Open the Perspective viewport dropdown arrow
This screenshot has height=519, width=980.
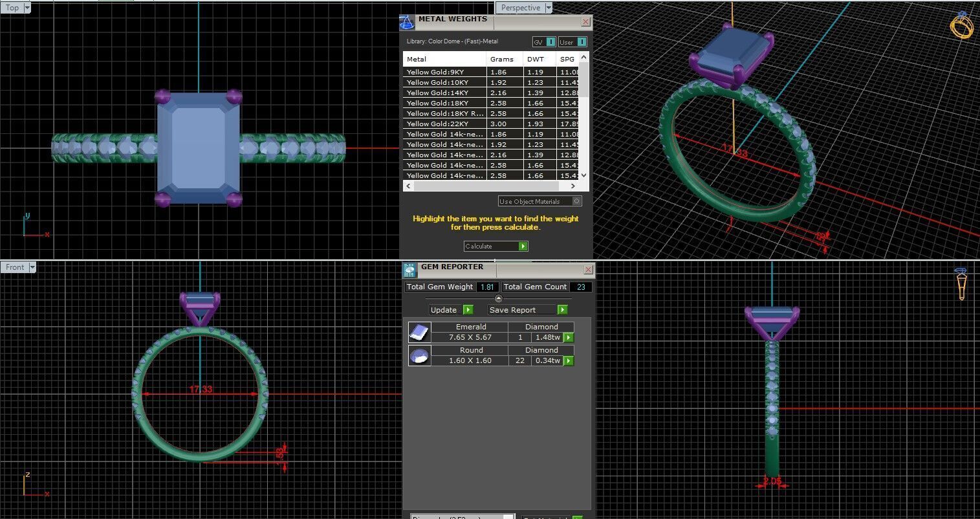549,8
